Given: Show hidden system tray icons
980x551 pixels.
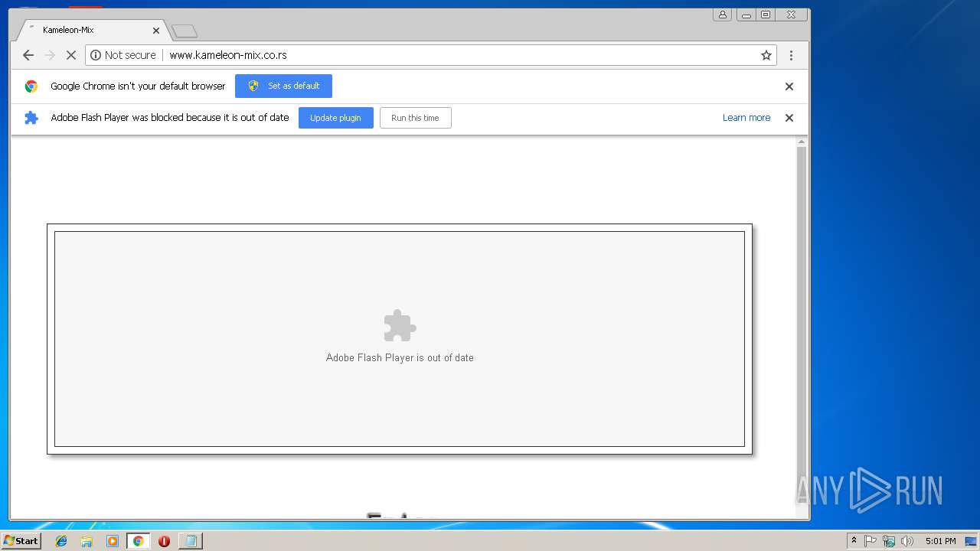Looking at the screenshot, I should (x=854, y=541).
